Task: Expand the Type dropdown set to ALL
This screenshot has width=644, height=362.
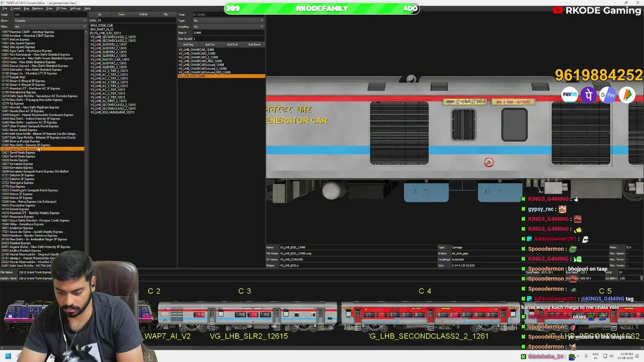Action: click(x=228, y=21)
